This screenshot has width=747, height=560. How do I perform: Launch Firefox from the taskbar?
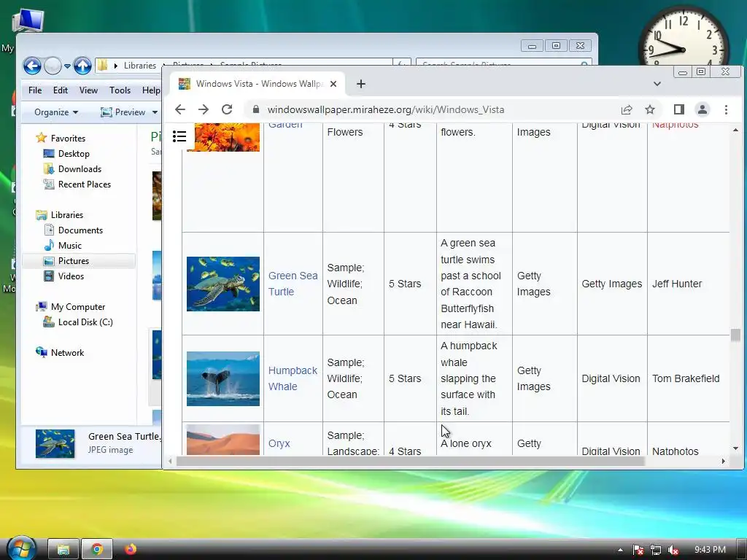(130, 549)
